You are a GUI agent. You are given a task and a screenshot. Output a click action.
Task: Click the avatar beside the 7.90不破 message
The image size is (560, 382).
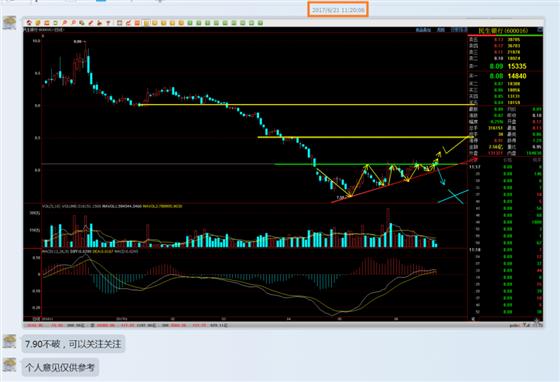point(10,342)
